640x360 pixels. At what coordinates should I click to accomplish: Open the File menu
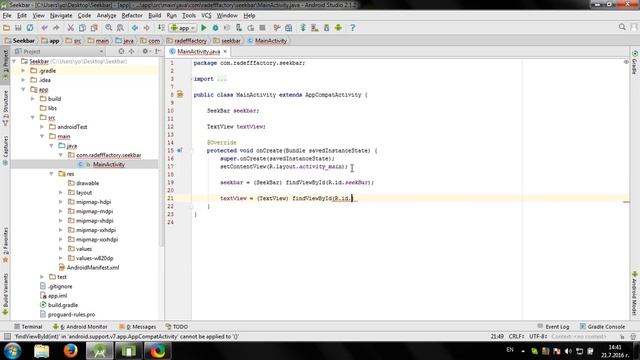pos(7,16)
